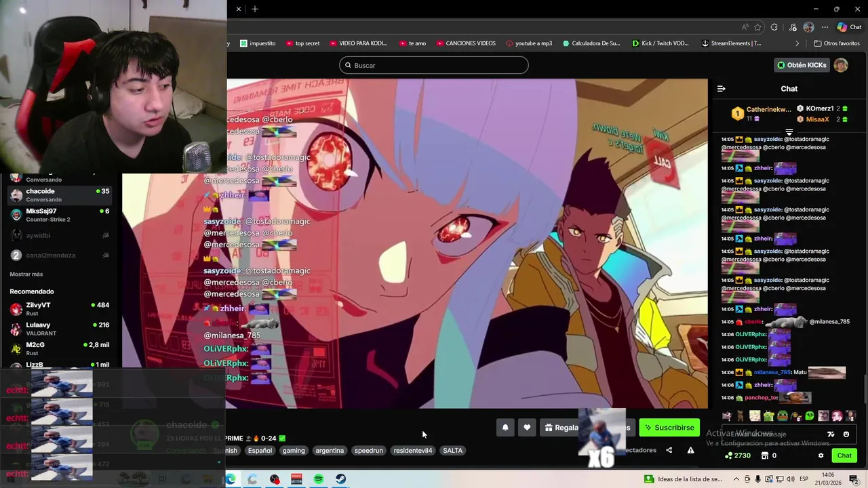The image size is (868, 488).
Task: Open recommended channel 'Lulaavy'
Action: click(x=60, y=329)
